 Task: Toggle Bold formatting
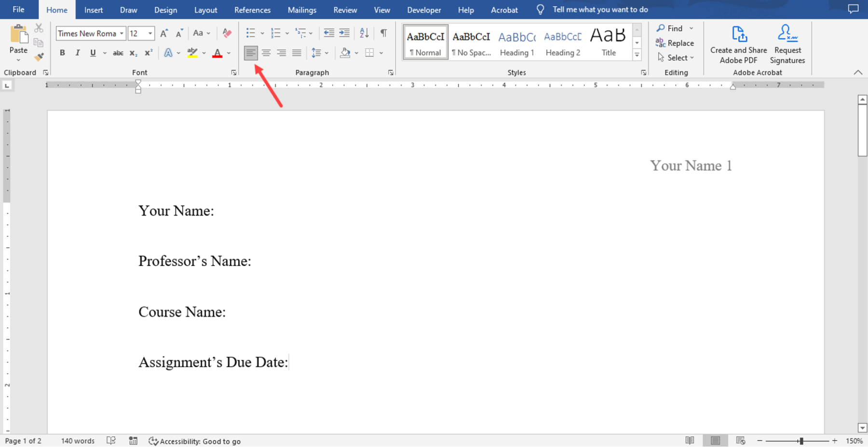click(62, 53)
